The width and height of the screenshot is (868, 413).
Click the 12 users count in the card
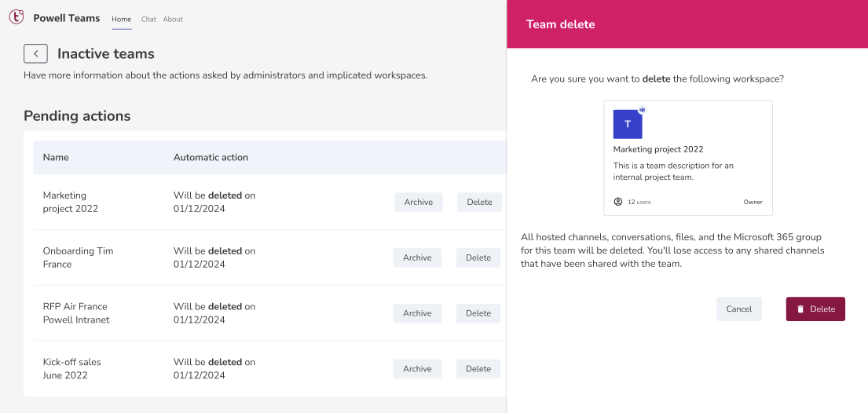coord(639,202)
